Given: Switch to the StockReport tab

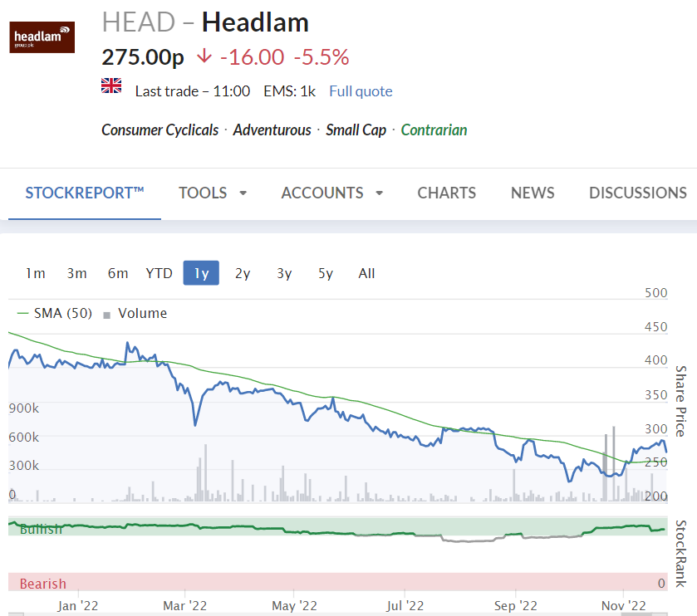Looking at the screenshot, I should click(x=85, y=193).
